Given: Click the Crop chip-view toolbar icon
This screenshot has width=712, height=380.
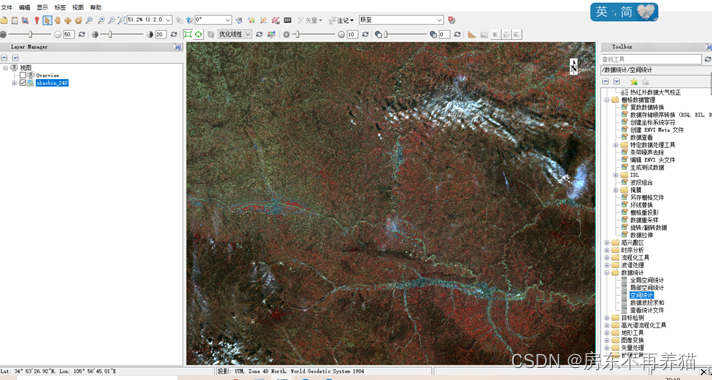Looking at the screenshot, I should point(25,20).
